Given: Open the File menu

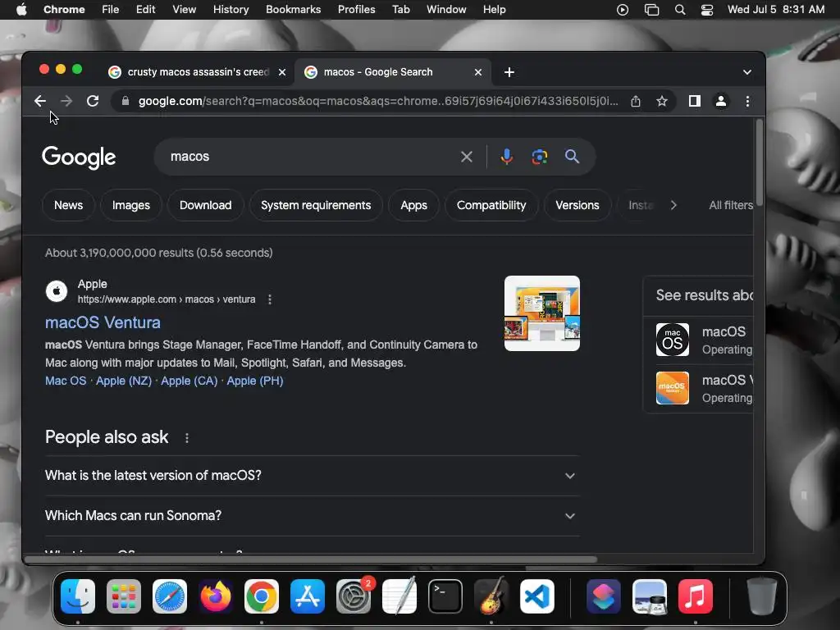Looking at the screenshot, I should click(111, 10).
